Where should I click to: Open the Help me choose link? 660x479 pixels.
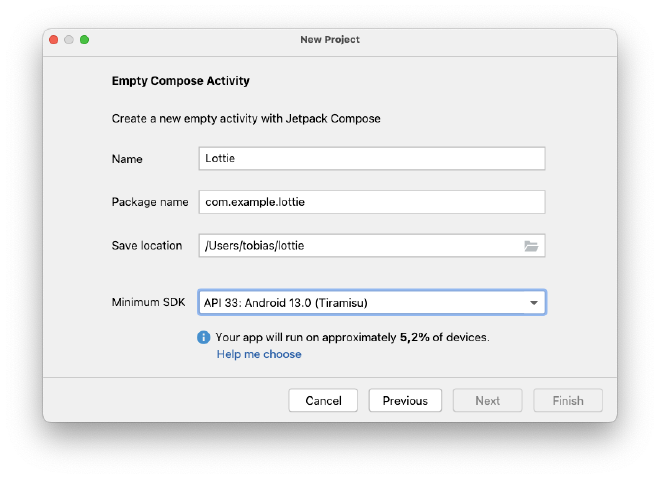(259, 354)
